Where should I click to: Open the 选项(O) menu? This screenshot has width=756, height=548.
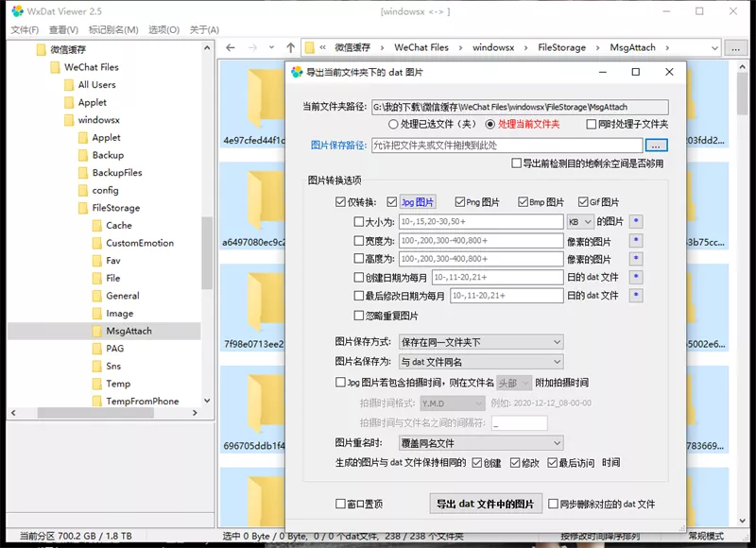[163, 30]
